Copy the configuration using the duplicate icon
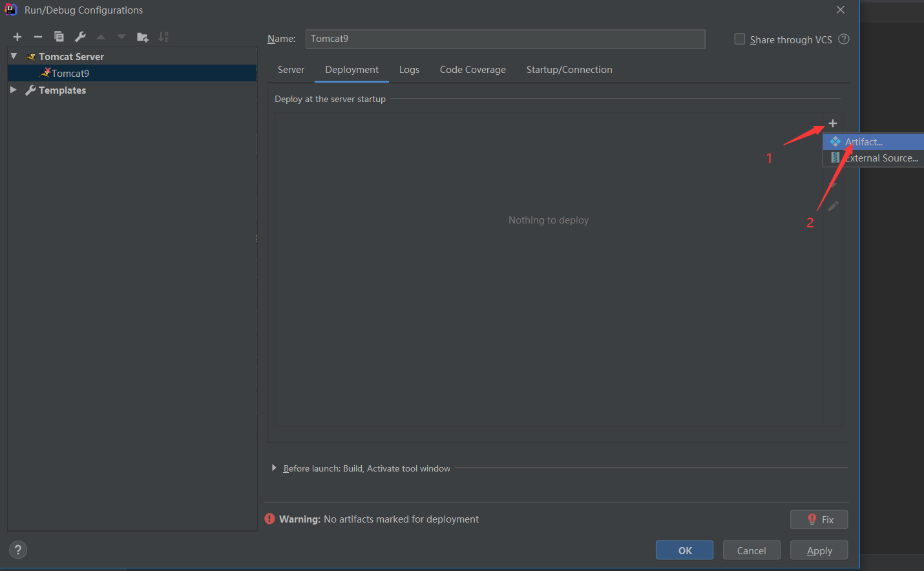Viewport: 924px width, 571px height. click(59, 37)
